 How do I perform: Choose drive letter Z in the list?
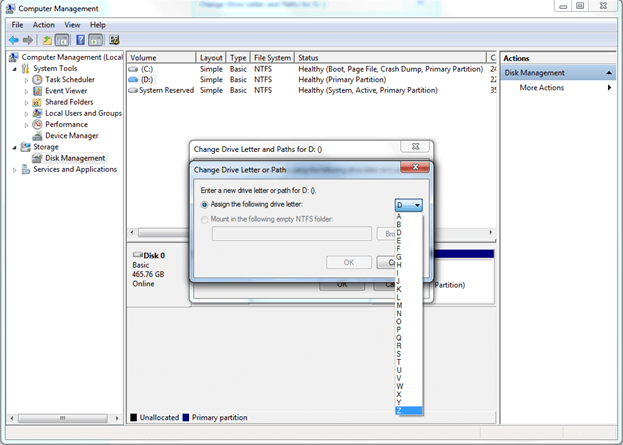point(409,411)
